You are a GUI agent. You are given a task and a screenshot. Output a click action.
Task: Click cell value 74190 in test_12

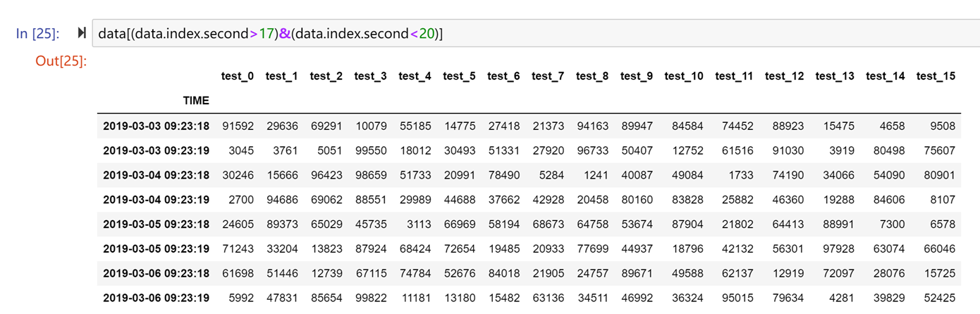[x=788, y=176]
